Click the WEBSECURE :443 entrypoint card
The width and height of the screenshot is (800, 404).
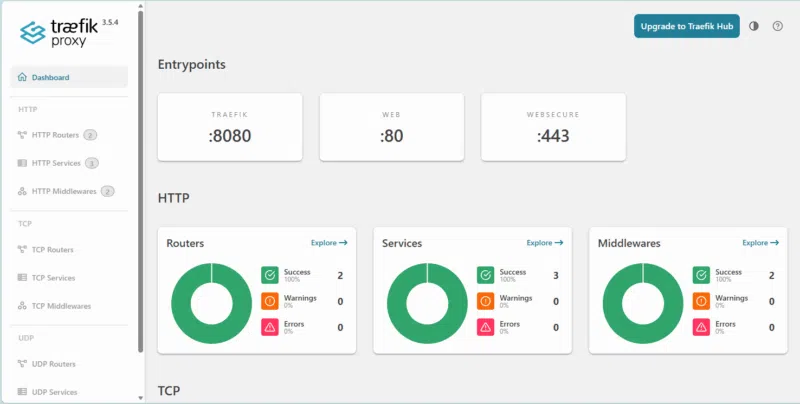pos(554,127)
